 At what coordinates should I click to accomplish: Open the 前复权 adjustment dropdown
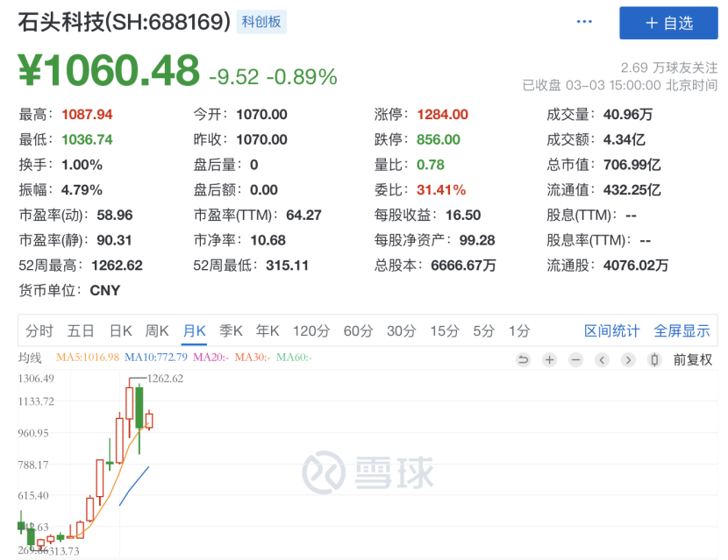[693, 359]
